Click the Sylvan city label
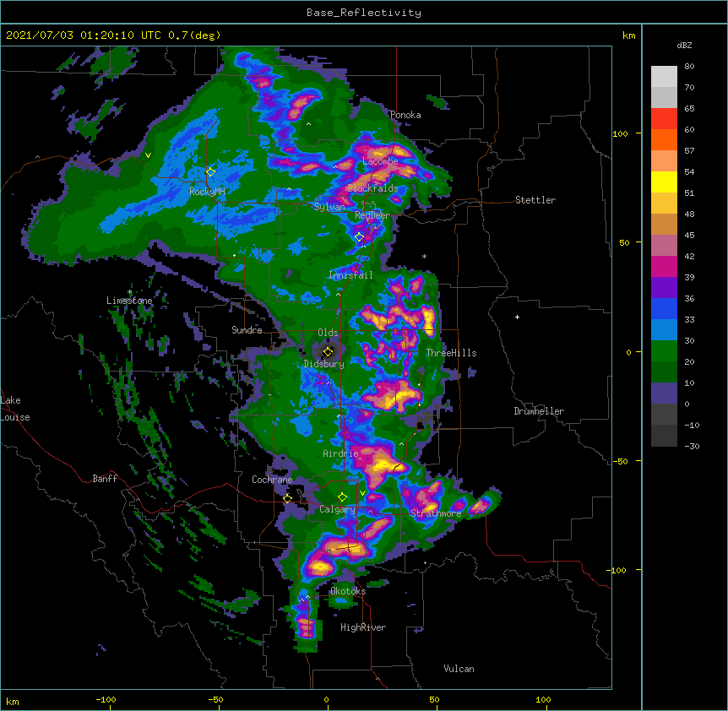 (329, 207)
